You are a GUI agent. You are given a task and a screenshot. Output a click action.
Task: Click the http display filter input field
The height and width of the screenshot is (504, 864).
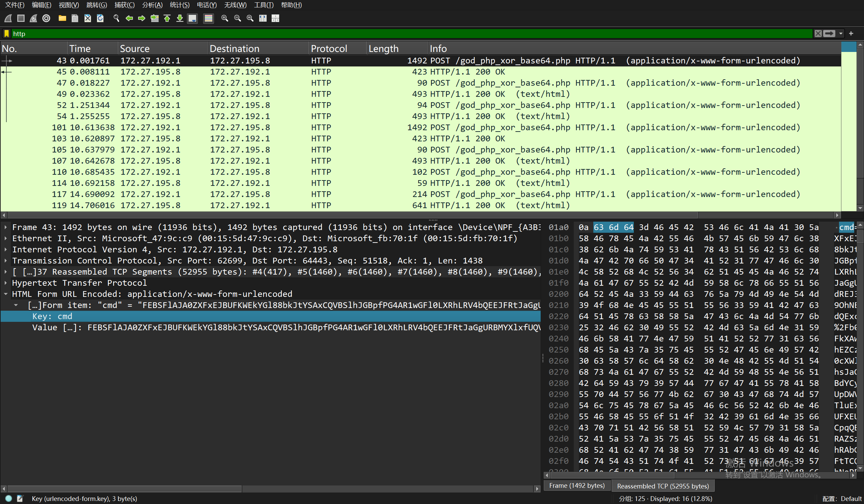411,34
